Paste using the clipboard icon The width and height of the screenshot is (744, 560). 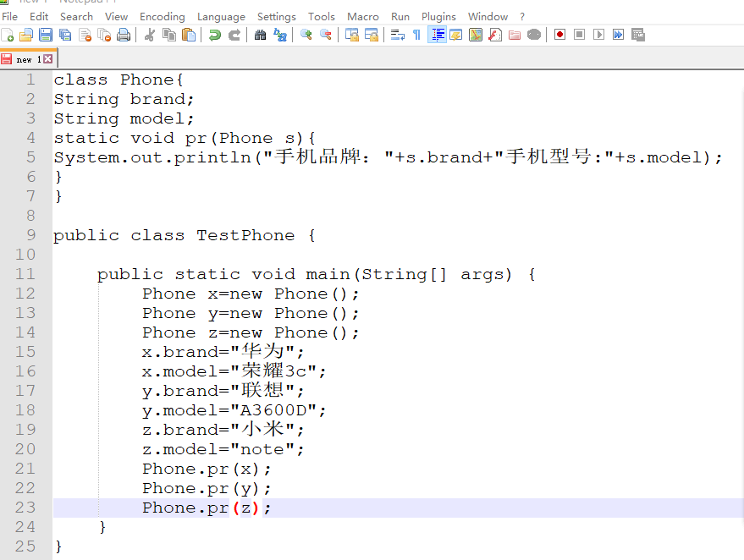pos(189,35)
